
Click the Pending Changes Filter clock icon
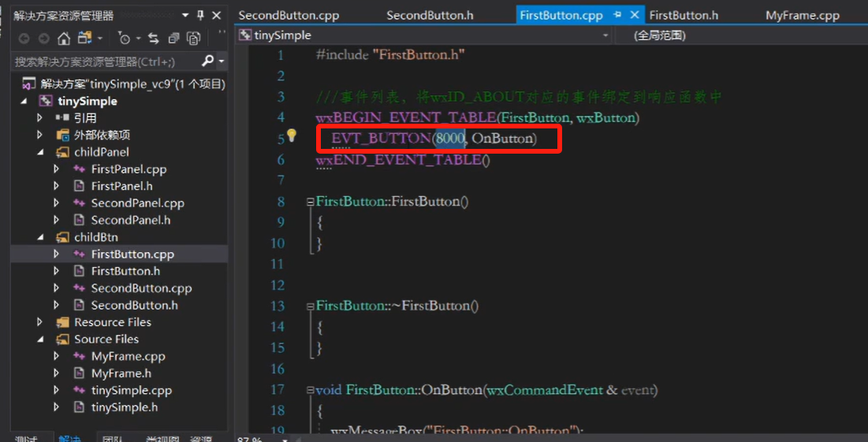tap(125, 39)
